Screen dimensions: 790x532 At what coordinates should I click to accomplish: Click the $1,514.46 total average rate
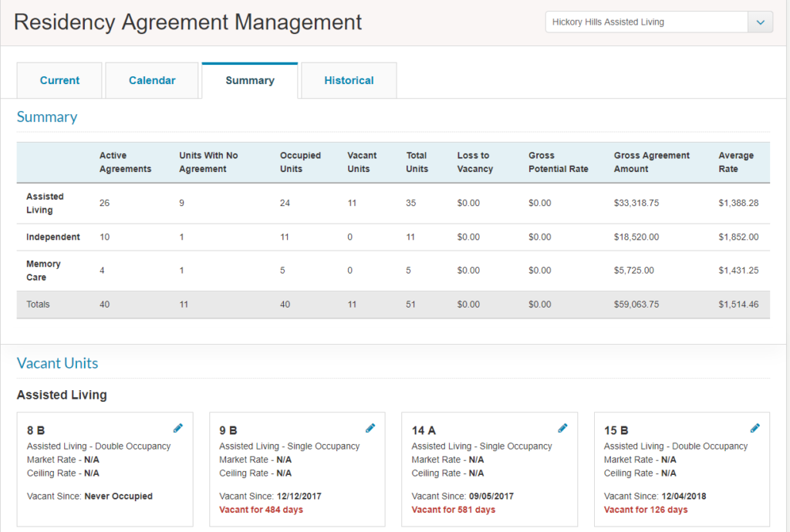click(738, 305)
